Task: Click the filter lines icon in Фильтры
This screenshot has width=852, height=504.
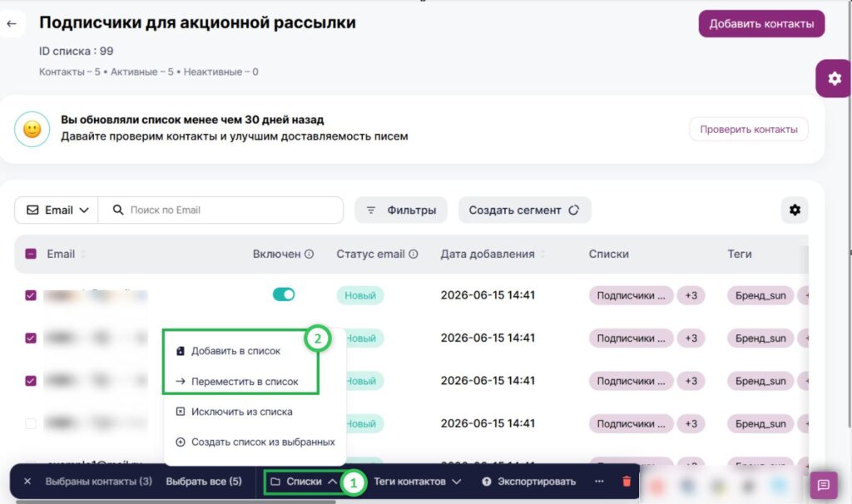Action: [370, 210]
